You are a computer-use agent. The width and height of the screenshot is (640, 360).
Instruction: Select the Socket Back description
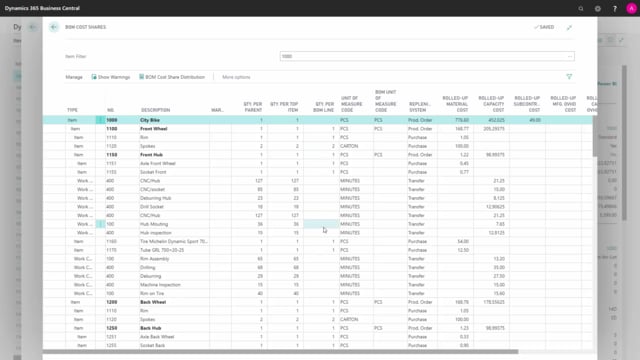point(152,345)
